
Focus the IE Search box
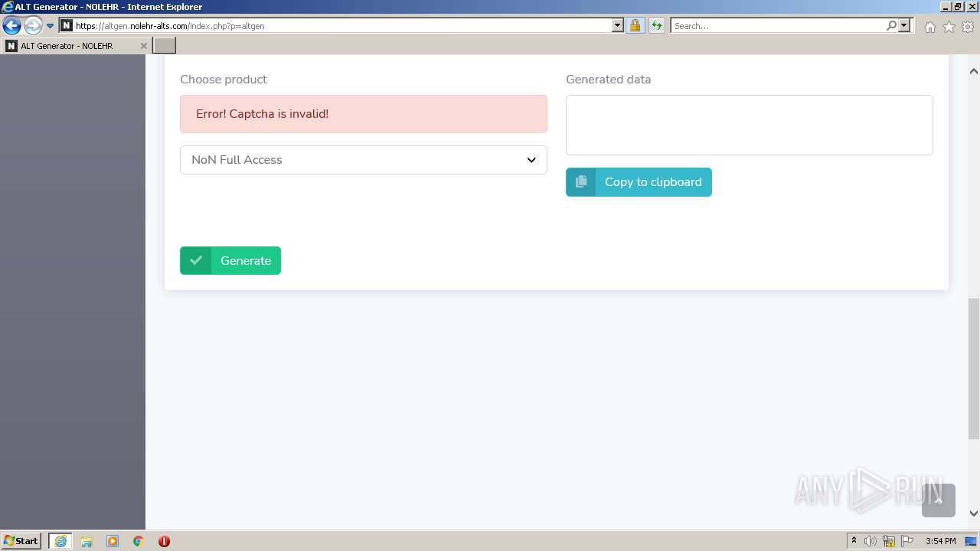coord(778,25)
